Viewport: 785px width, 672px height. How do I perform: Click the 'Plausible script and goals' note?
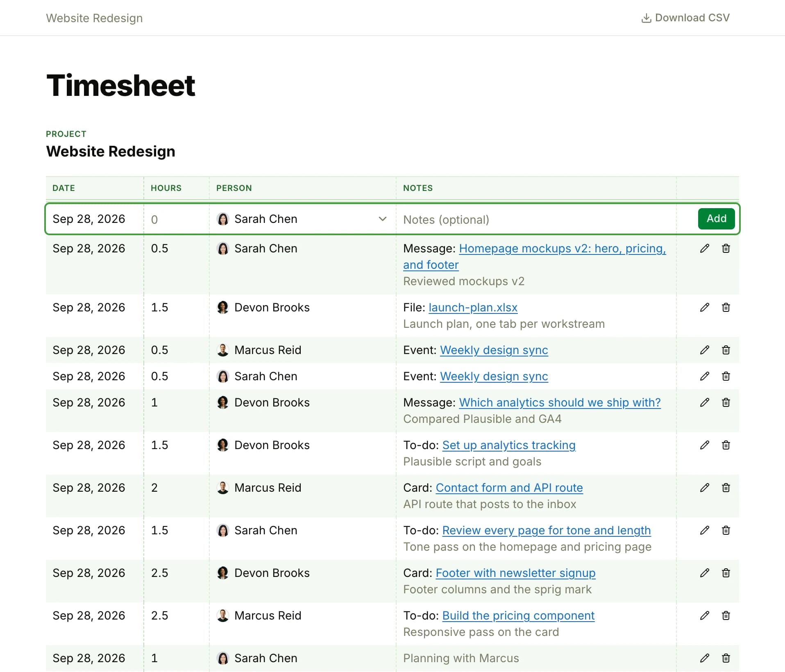(x=472, y=461)
